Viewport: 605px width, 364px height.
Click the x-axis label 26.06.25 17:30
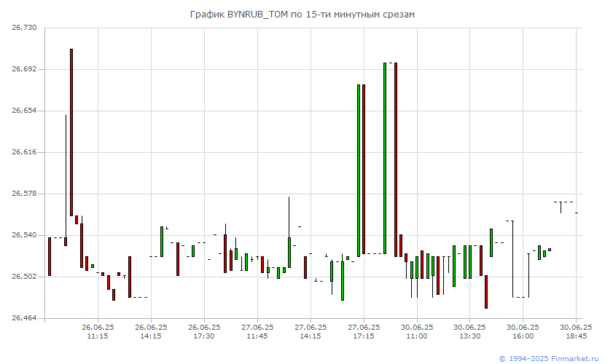[x=204, y=332]
